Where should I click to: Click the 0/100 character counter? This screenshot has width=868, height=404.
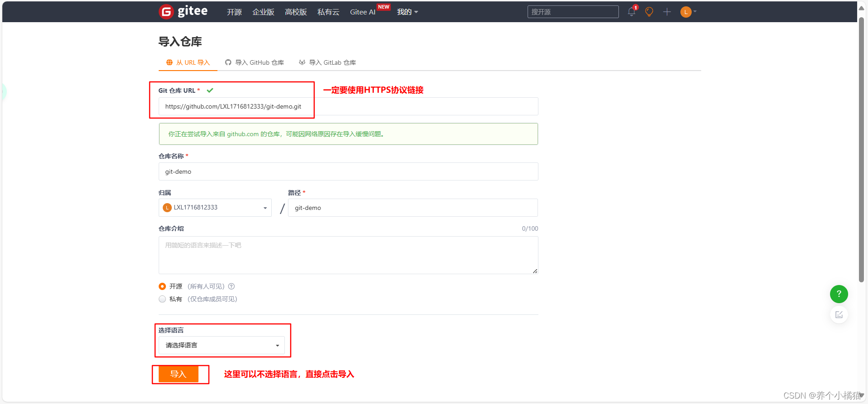tap(530, 228)
